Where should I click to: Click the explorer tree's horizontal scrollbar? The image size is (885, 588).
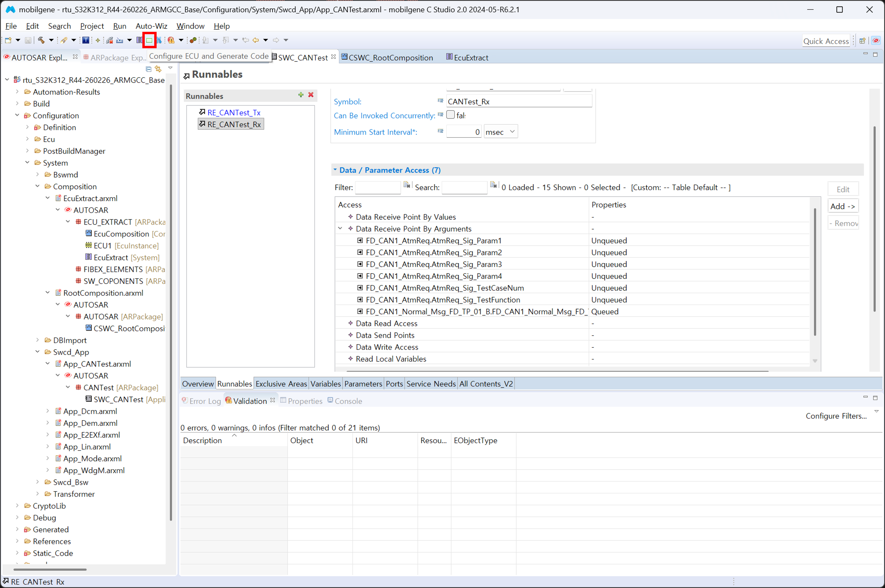click(50, 569)
